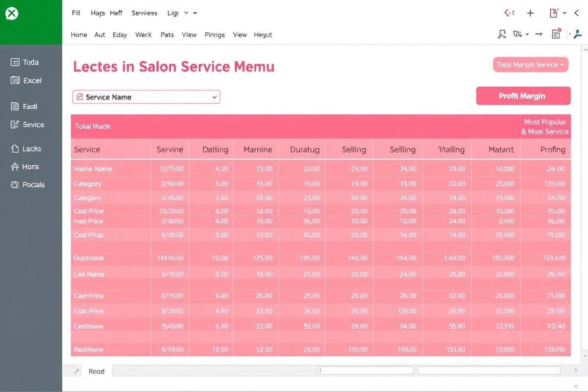Open the Toda sidebar item
Image resolution: width=588 pixels, height=392 pixels.
(24, 62)
